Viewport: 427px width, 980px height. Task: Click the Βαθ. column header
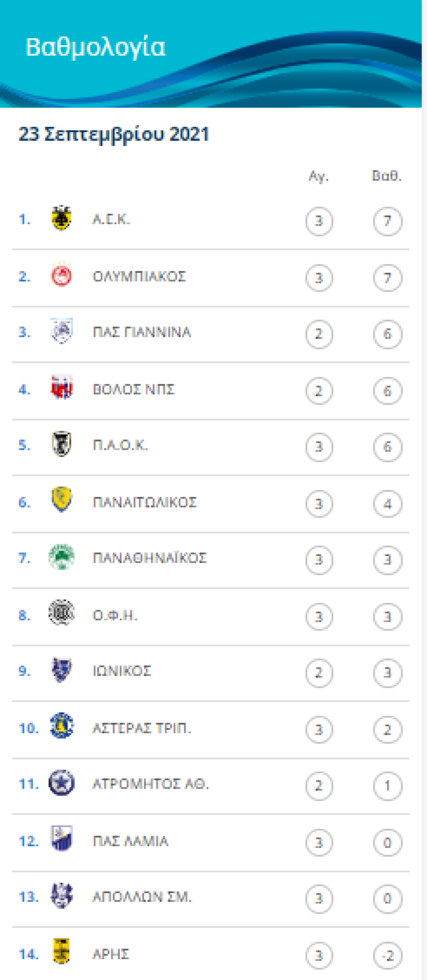[387, 177]
